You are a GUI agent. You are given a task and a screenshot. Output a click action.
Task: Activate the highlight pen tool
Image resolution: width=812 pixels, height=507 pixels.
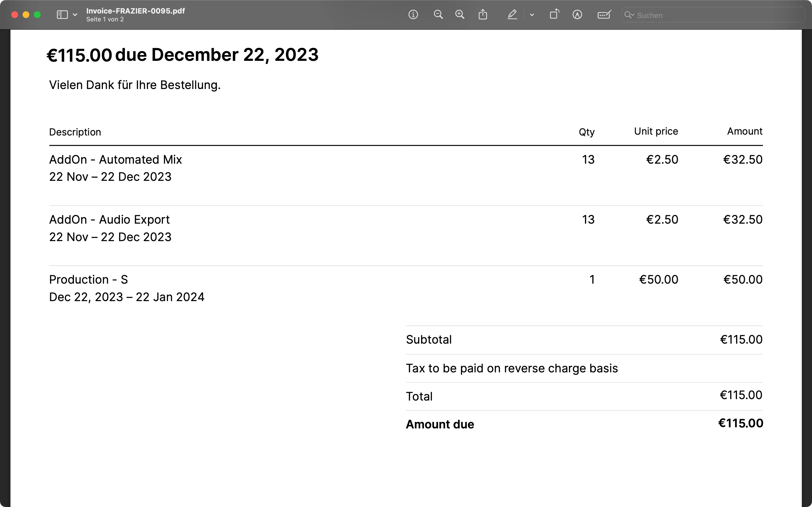(512, 15)
